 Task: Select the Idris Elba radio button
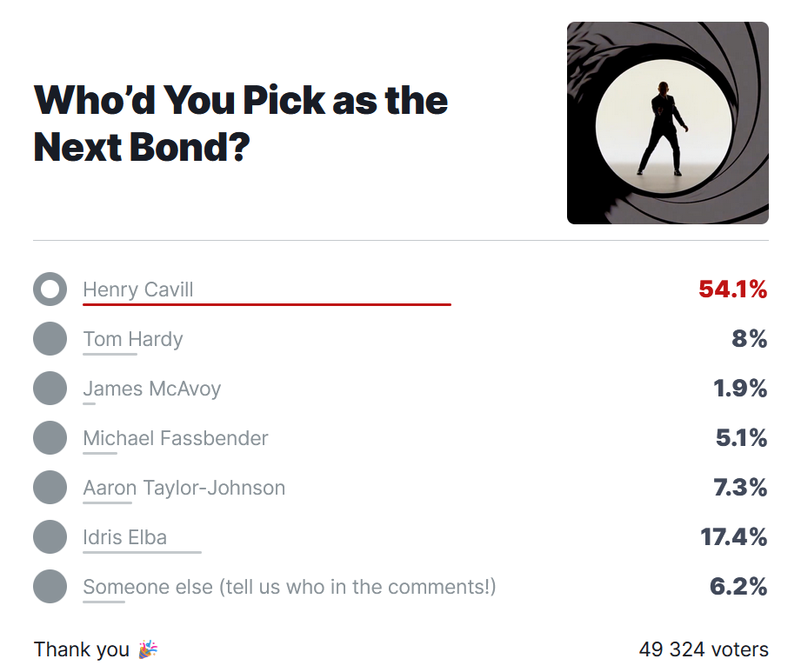[50, 536]
